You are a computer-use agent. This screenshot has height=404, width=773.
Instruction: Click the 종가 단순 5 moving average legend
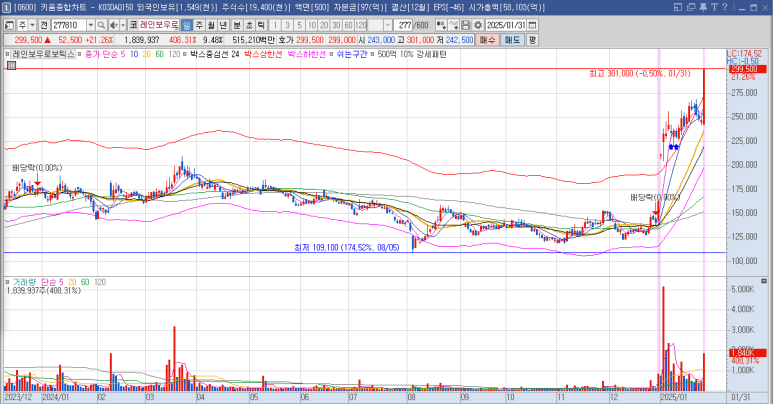[105, 54]
